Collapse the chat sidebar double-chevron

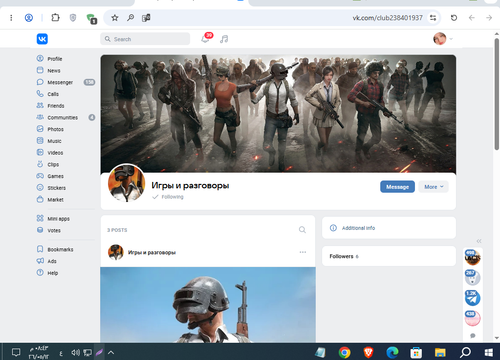tap(479, 241)
